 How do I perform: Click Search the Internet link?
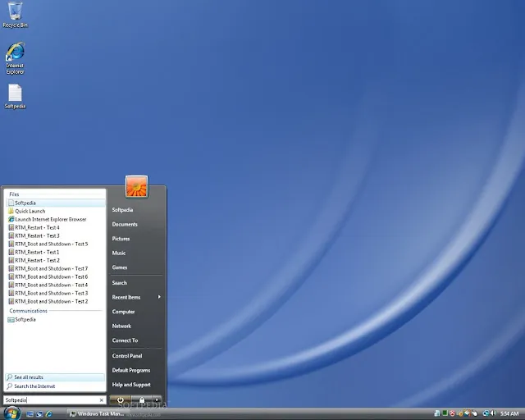tap(55, 386)
